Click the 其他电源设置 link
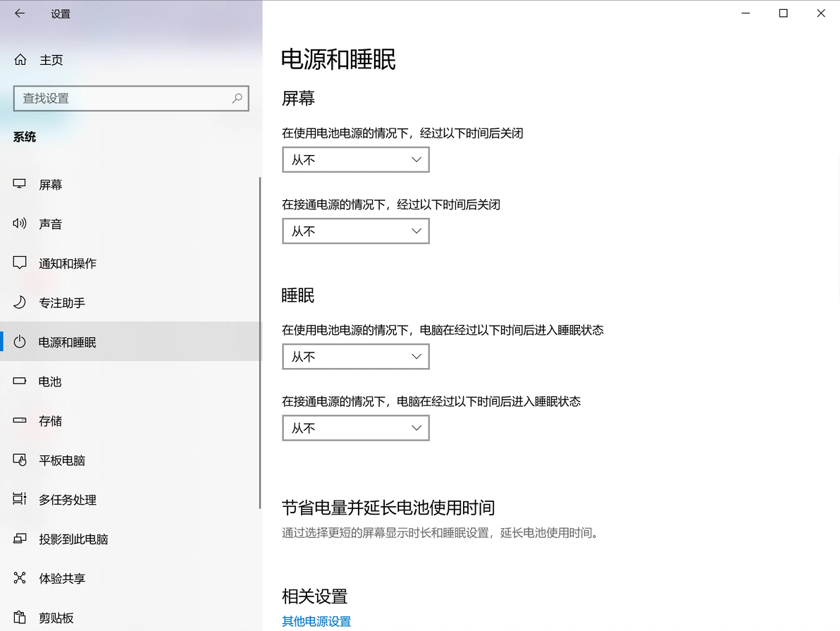This screenshot has width=840, height=631. click(316, 621)
